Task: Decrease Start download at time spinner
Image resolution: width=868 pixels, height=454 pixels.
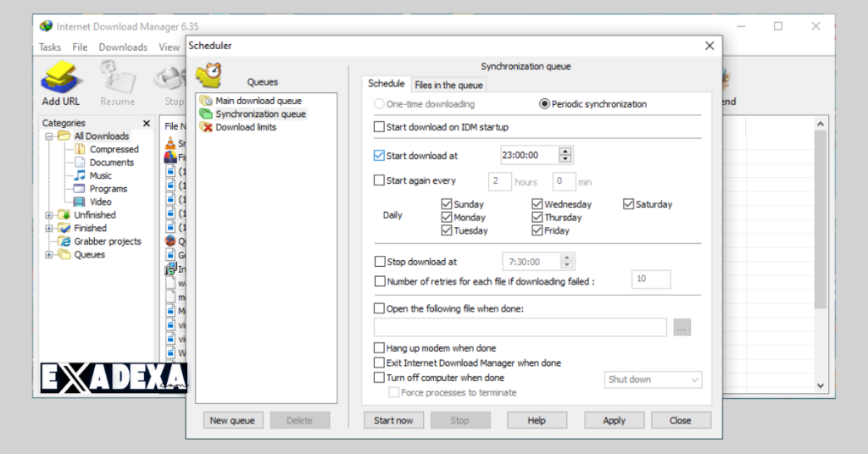Action: [x=565, y=159]
